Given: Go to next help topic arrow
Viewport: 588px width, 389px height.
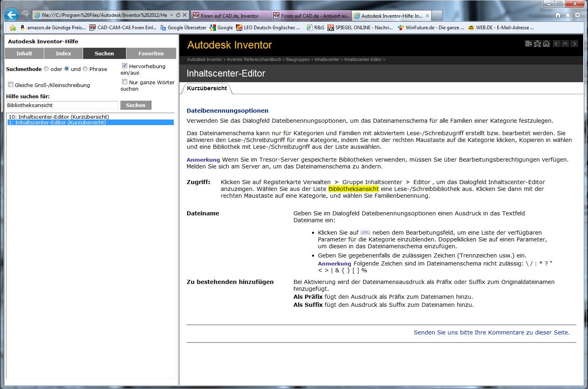Looking at the screenshot, I should pyautogui.click(x=574, y=44).
